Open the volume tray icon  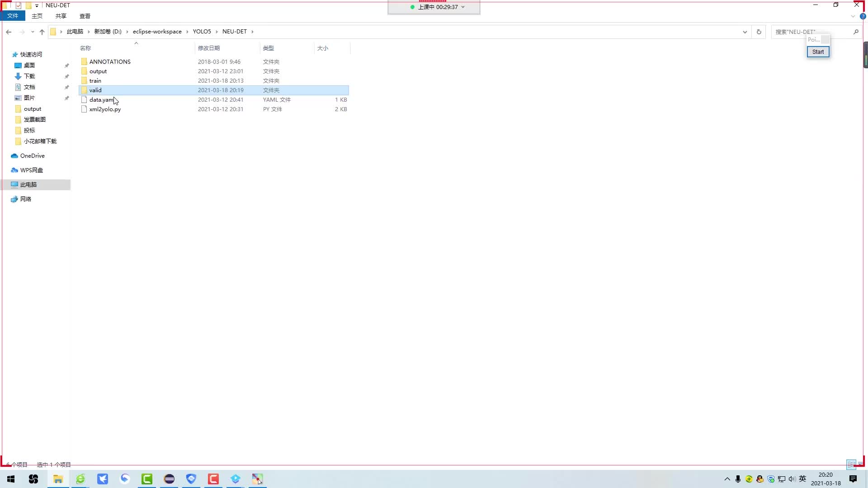[792, 479]
